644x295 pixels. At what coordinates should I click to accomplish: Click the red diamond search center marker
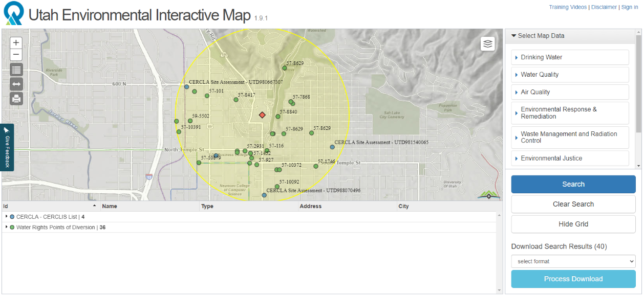click(262, 115)
